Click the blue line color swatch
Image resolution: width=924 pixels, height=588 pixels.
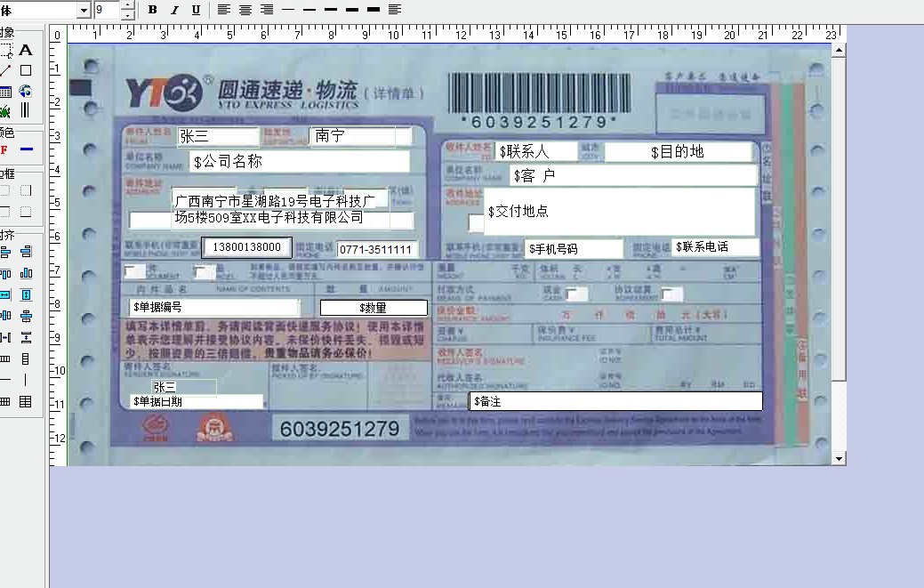point(26,149)
